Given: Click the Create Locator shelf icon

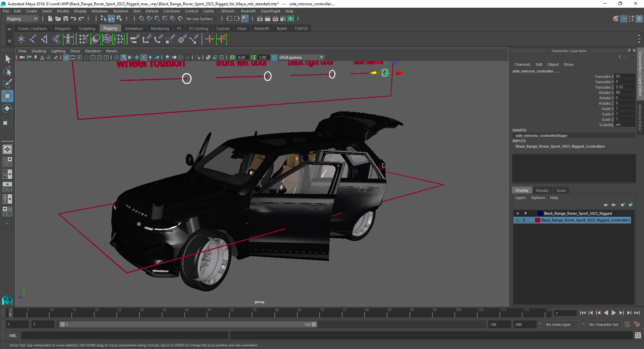Looking at the screenshot, I should (x=21, y=39).
